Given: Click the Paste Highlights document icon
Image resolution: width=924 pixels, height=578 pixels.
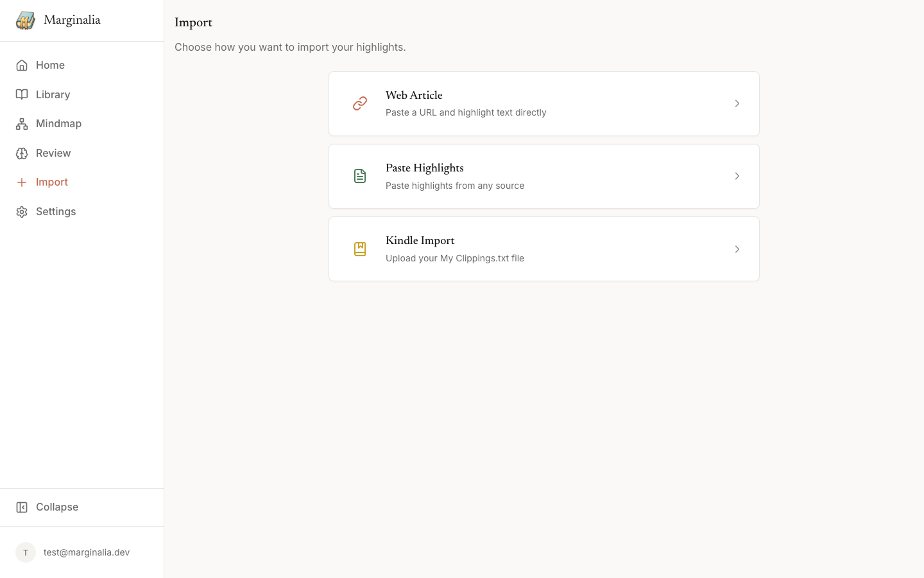Looking at the screenshot, I should click(x=360, y=176).
